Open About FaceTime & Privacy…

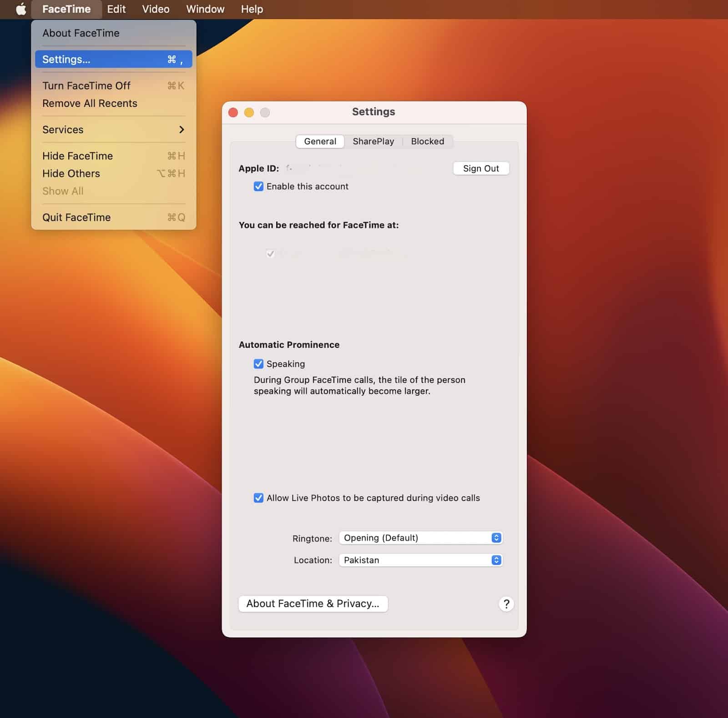(x=313, y=604)
